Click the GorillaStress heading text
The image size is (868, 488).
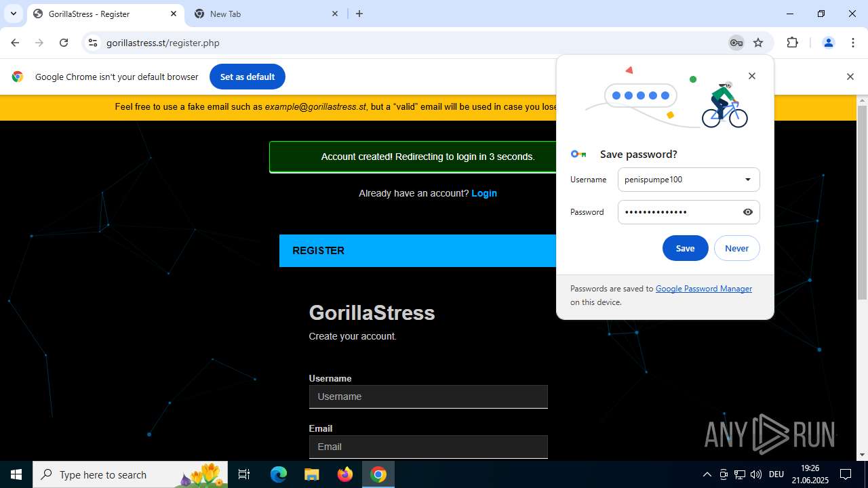372,312
